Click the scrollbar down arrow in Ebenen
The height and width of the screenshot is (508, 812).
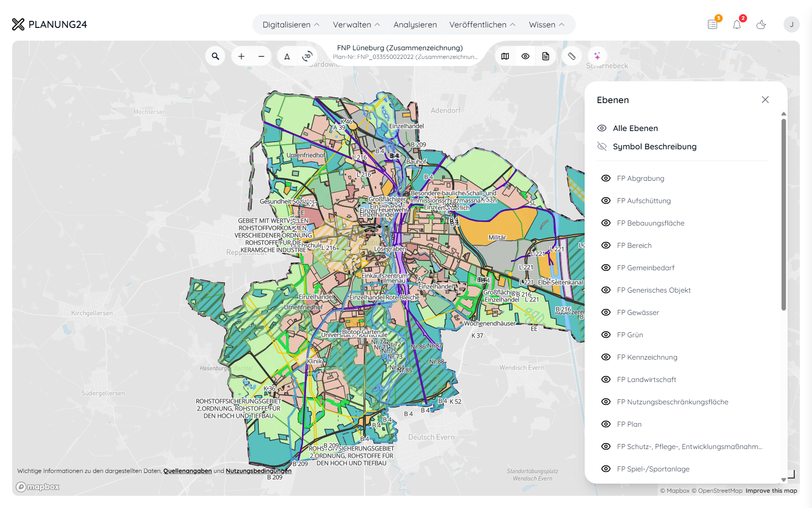point(784,480)
